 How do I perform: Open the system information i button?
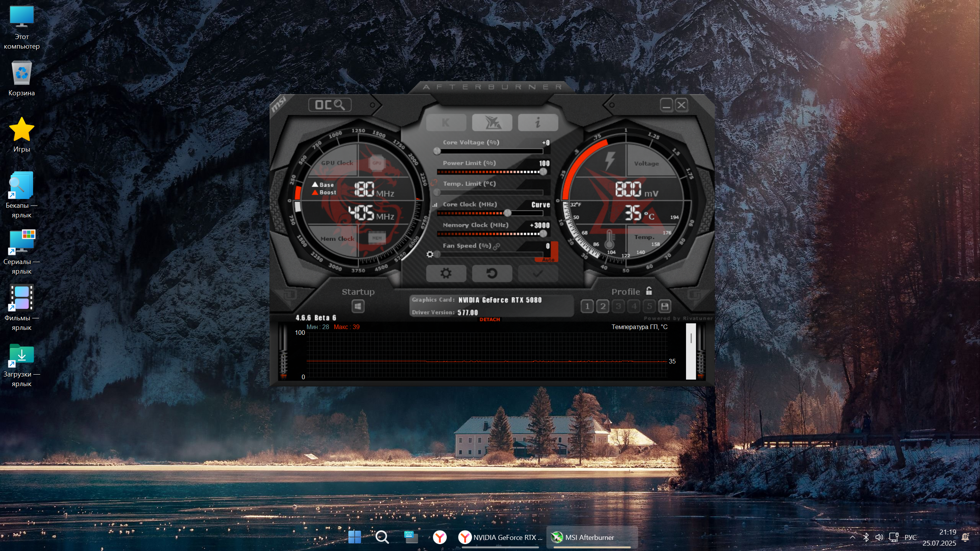click(x=538, y=122)
